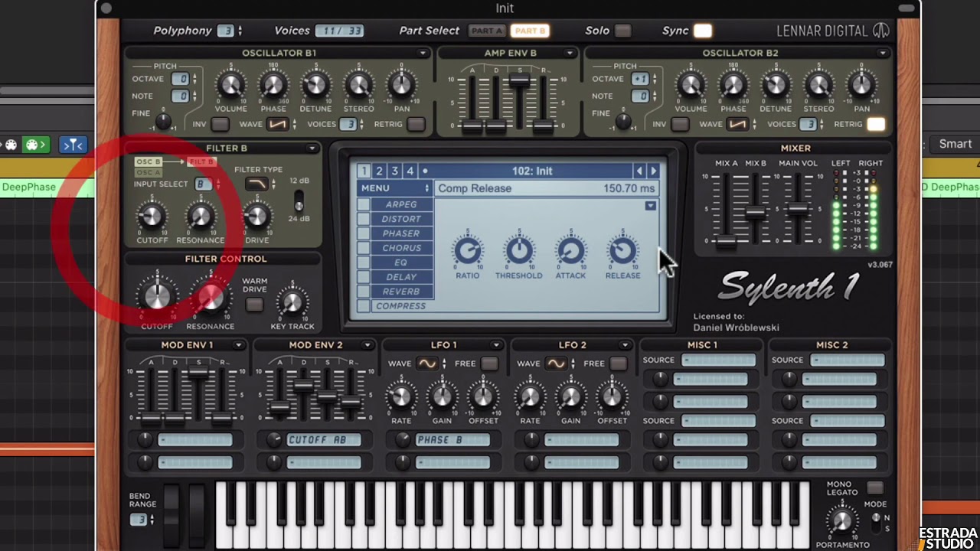980x551 pixels.
Task: Click the KEY TRACK knob
Action: 292,303
